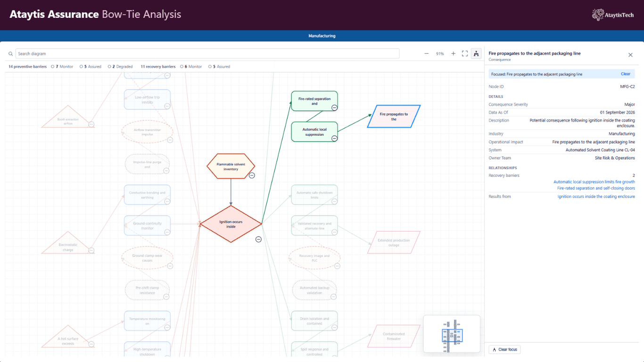The width and height of the screenshot is (644, 362).
Task: Collapse the Booth extraction airflow node
Action: point(91,124)
